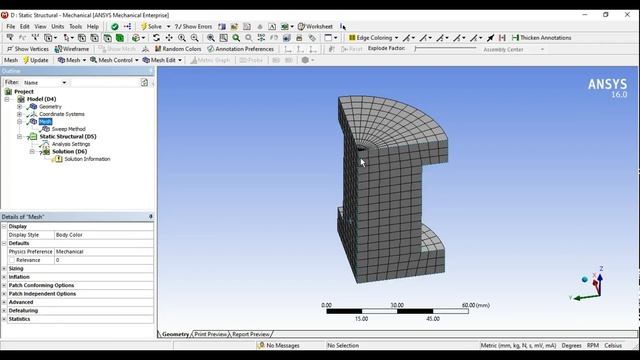Adjust the Explode Factor slider

coord(445,49)
